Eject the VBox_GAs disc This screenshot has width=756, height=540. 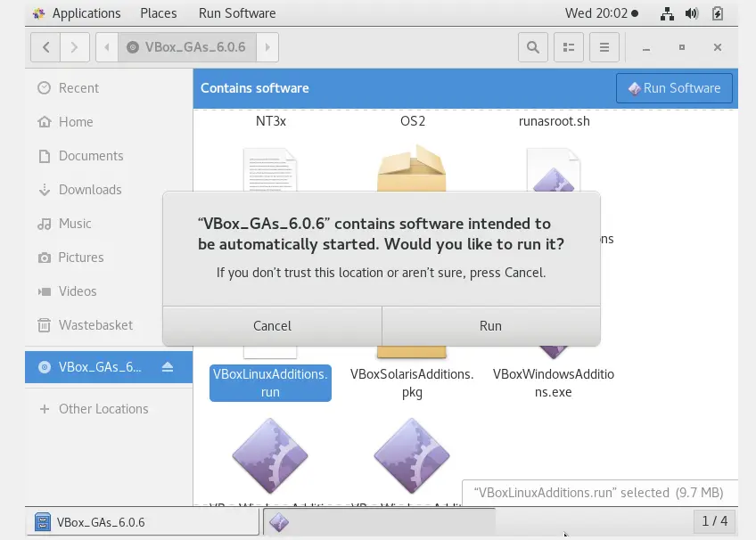(168, 367)
